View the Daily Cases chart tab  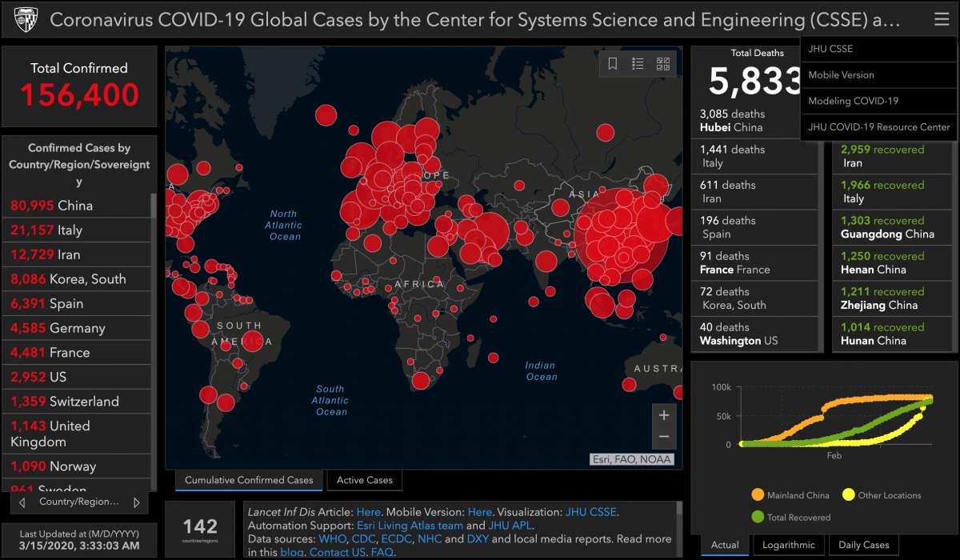pos(864,545)
